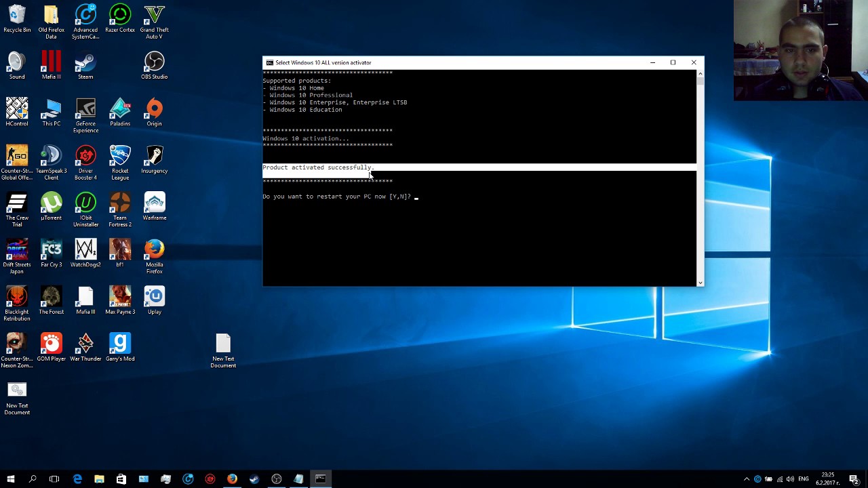Image resolution: width=868 pixels, height=488 pixels.
Task: Open the Wi-Fi network tray icon
Action: coord(779,479)
